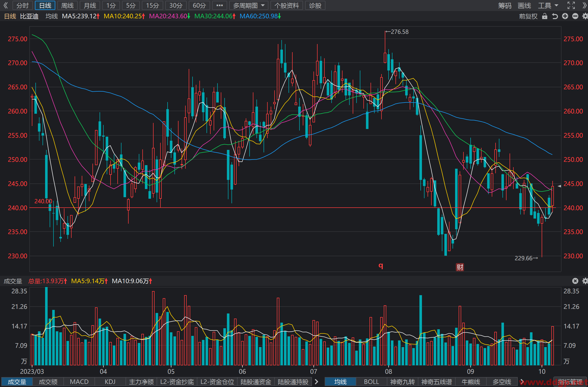Open the 工具 tools dropdown
588x387 pixels.
point(548,5)
